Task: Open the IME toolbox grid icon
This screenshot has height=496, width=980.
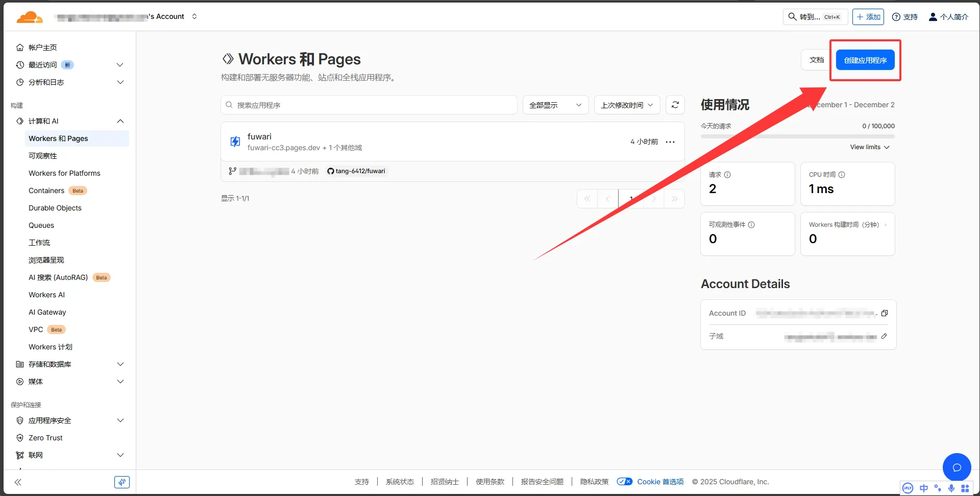Action: click(x=965, y=488)
